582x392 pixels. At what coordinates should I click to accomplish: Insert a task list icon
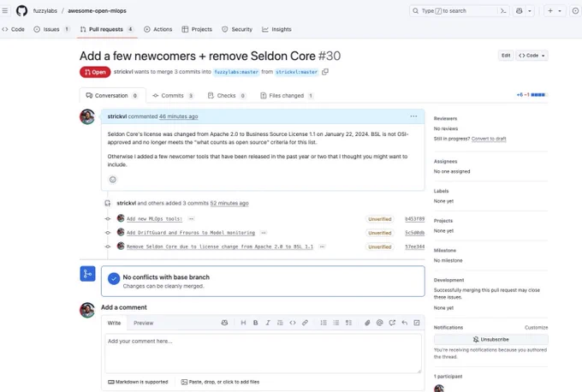(348, 323)
